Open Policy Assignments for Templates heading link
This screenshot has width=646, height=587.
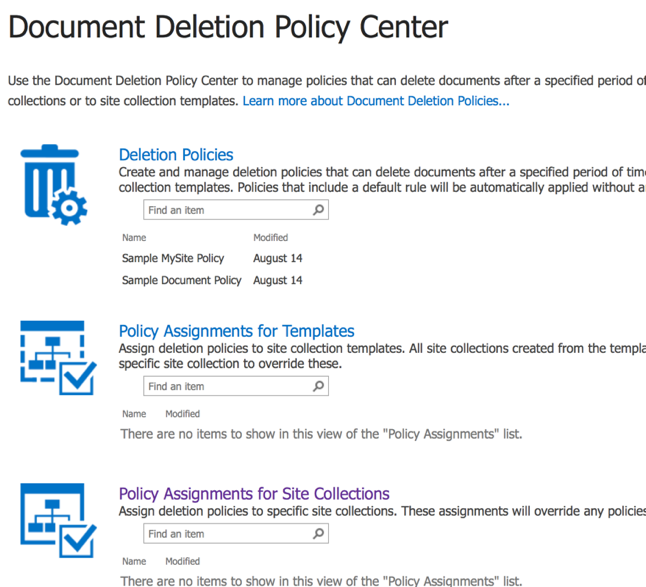(x=236, y=331)
